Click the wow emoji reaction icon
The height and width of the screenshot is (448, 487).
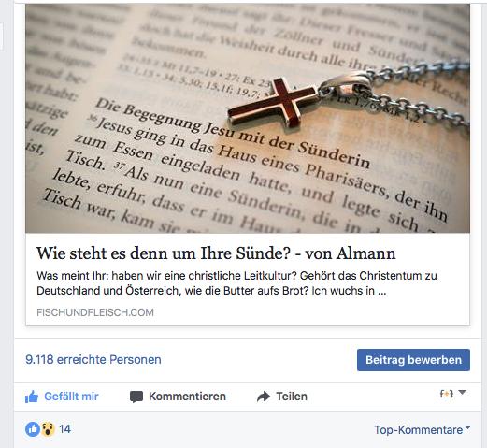tap(48, 429)
